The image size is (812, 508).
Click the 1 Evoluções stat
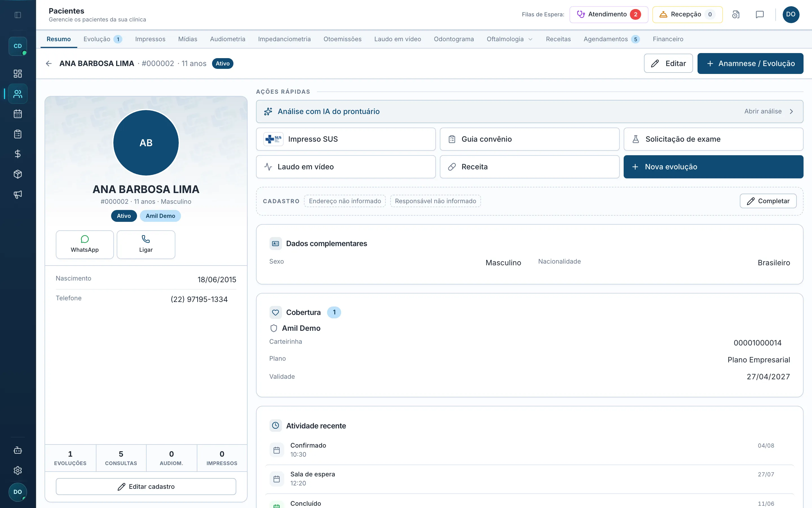click(70, 458)
